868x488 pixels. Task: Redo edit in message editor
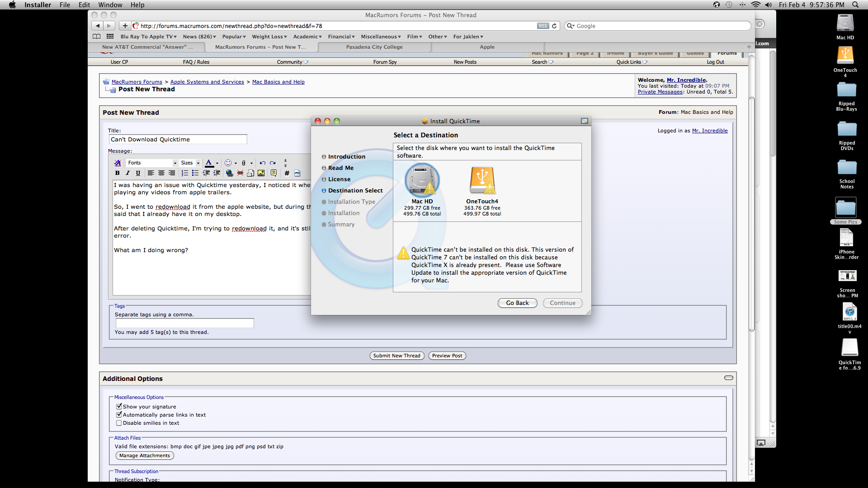(x=273, y=163)
